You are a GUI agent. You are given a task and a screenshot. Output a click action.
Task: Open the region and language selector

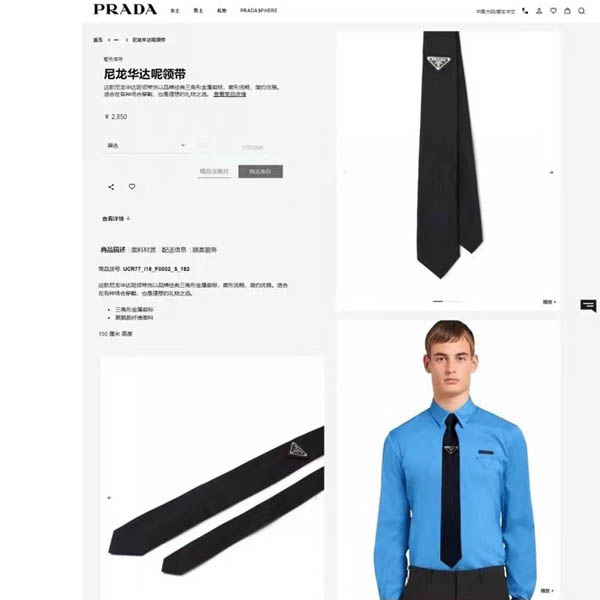pos(496,11)
